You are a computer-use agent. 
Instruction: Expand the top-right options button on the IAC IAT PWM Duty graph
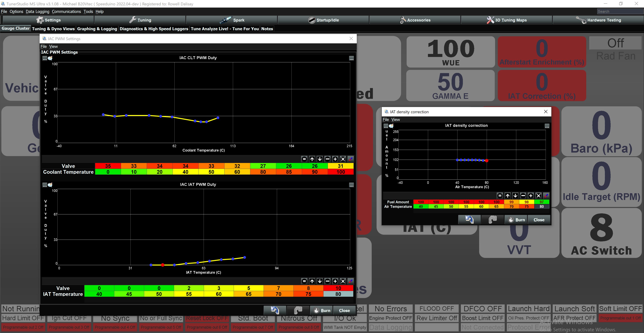point(351,185)
